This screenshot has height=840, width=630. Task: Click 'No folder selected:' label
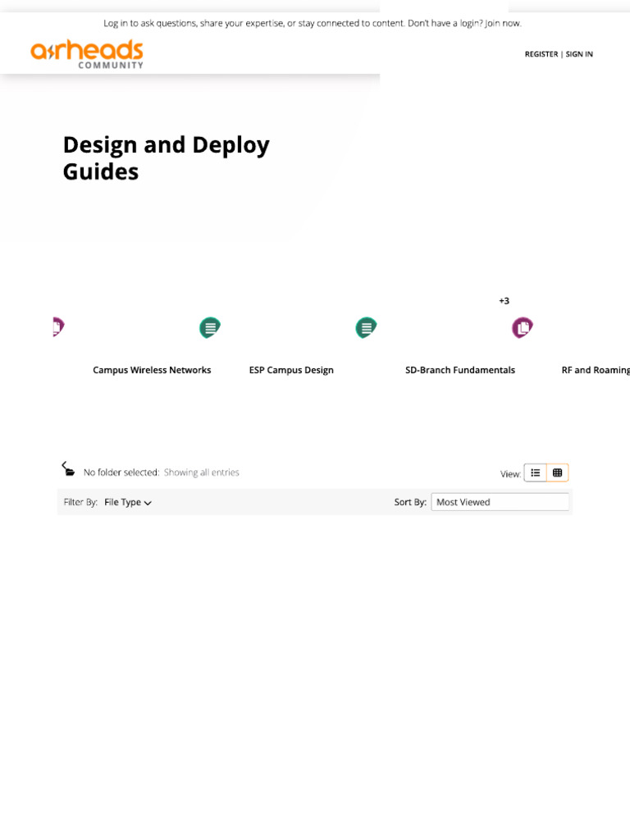pos(121,472)
